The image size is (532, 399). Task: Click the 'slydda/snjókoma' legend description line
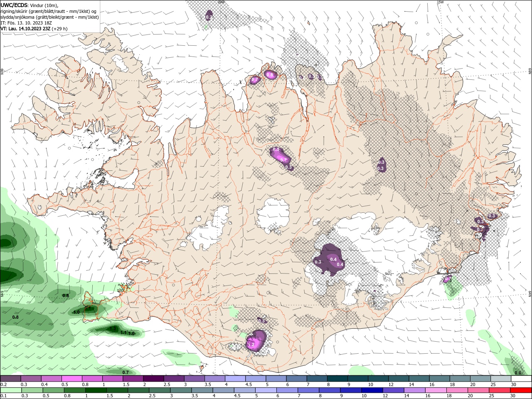coord(49,17)
